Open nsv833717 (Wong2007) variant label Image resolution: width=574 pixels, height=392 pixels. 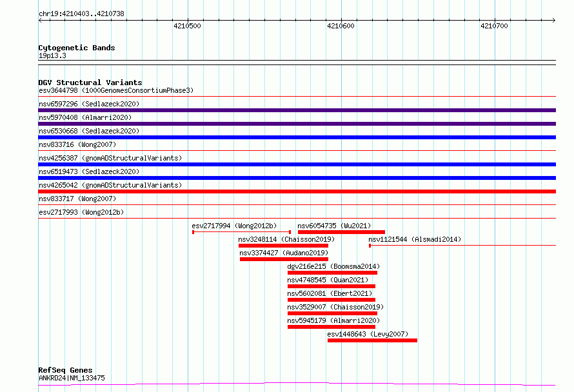point(77,199)
